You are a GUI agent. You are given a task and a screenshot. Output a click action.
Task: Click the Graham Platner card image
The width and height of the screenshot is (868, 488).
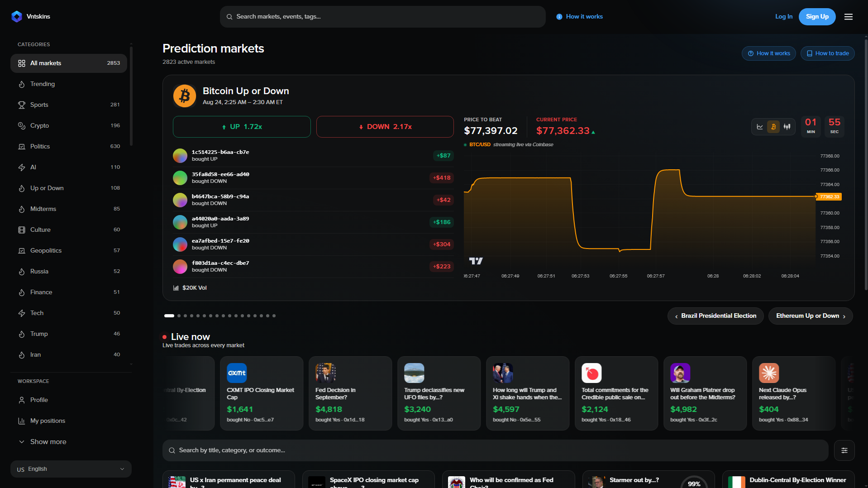tap(680, 373)
